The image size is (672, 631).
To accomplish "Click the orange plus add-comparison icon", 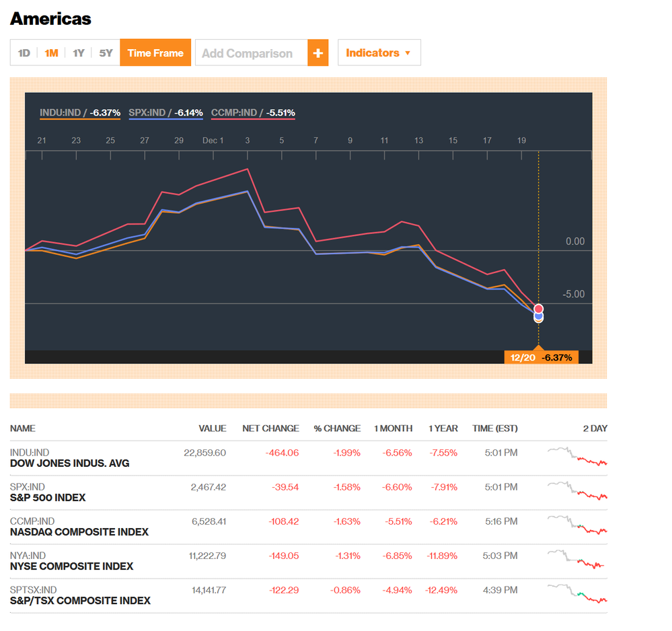I will tap(318, 52).
